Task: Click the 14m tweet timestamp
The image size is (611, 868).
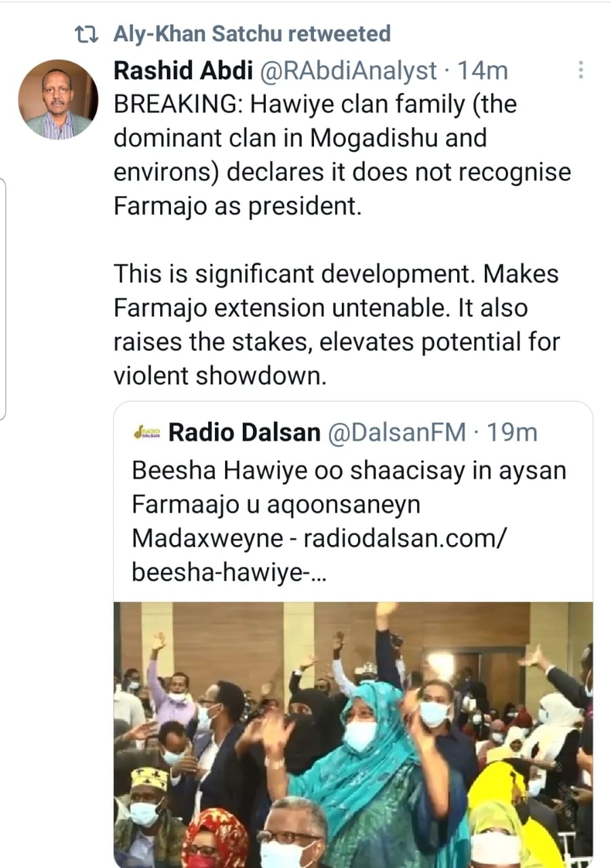Action: click(x=483, y=70)
